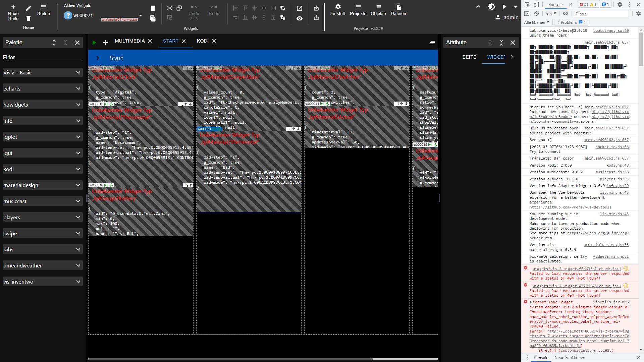Image resolution: width=644 pixels, height=362 pixels.
Task: Delete the widget using the trash icon
Action: pyautogui.click(x=153, y=8)
